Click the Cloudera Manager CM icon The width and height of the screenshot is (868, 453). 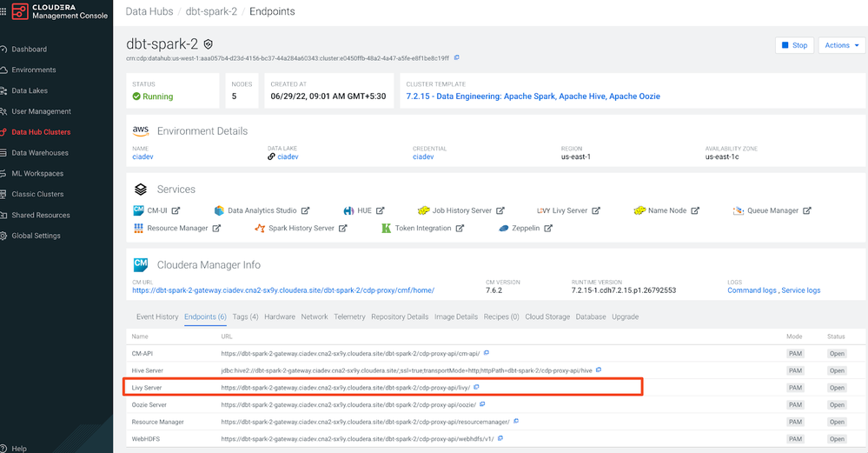[141, 264]
